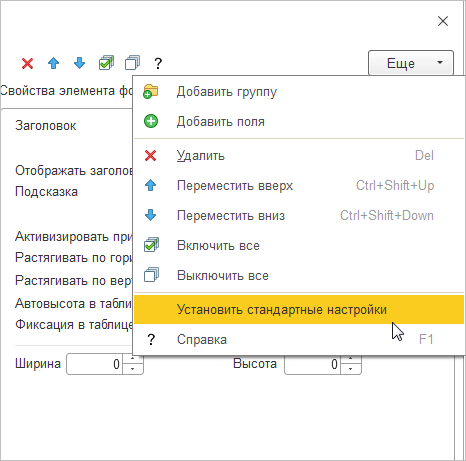Choose Добавить группу from the menu

299,91
